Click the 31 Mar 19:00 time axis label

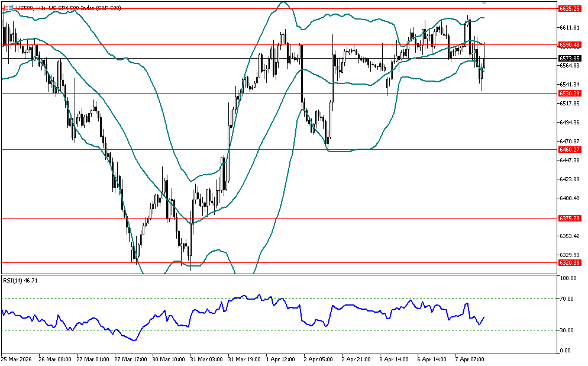tap(243, 359)
